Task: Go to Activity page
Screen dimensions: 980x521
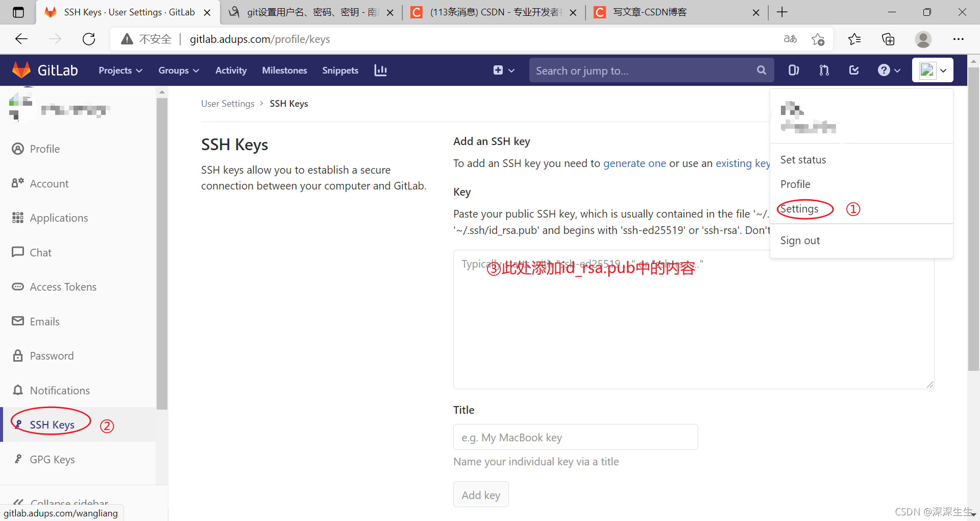Action: [x=231, y=70]
